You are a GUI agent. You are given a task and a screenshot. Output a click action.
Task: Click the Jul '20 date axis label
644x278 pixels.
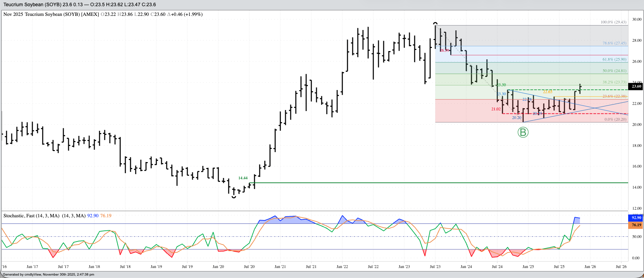pyautogui.click(x=249, y=266)
